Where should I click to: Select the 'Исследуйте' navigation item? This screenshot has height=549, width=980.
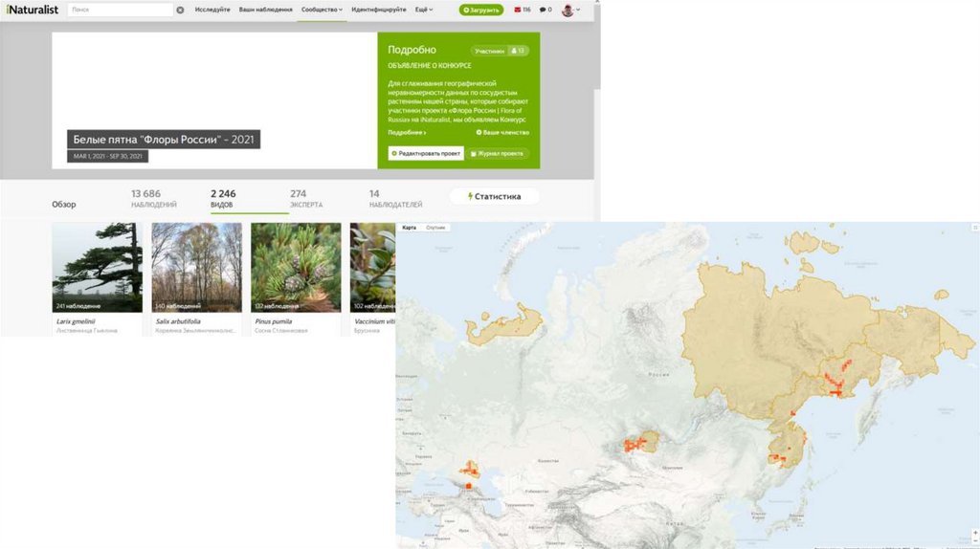pos(212,10)
